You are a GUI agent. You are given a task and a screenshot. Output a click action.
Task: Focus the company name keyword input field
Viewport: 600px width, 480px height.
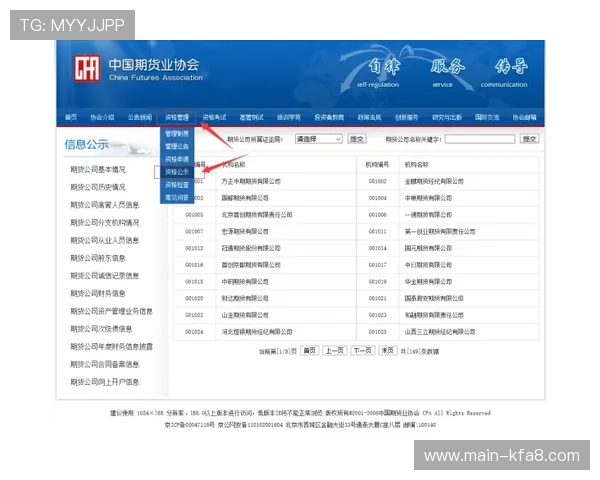480,139
